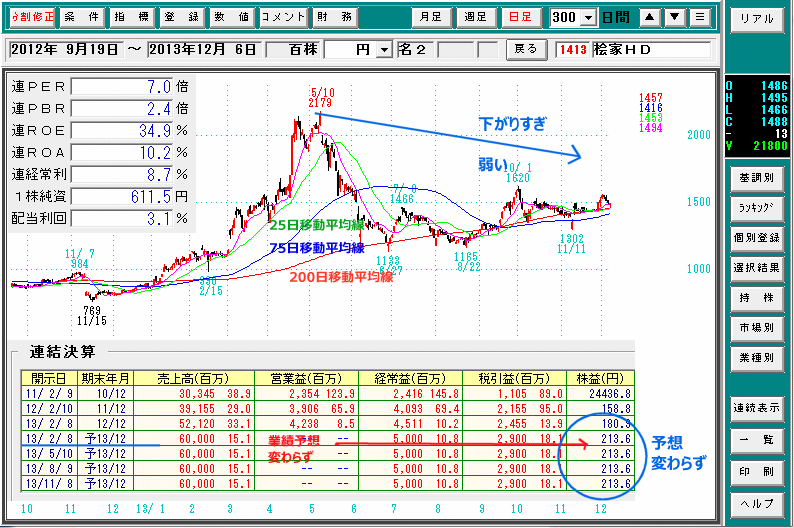Click the 営業益(百万) column header

[x=306, y=378]
